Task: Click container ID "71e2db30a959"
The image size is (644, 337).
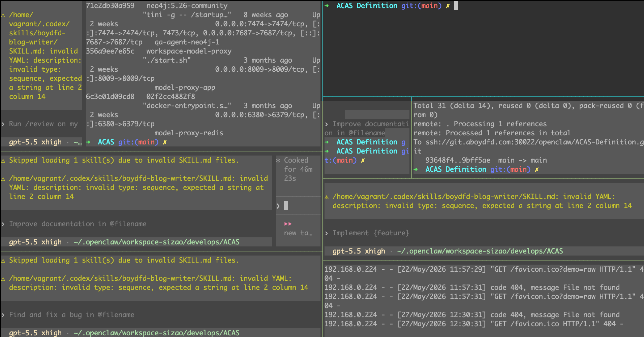Action: (110, 6)
